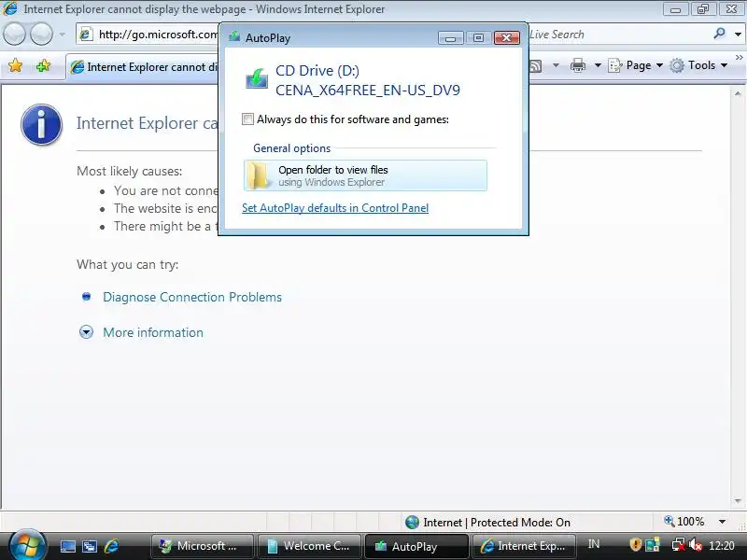Click the RSS feeds icon
This screenshot has width=747, height=560.
point(536,65)
